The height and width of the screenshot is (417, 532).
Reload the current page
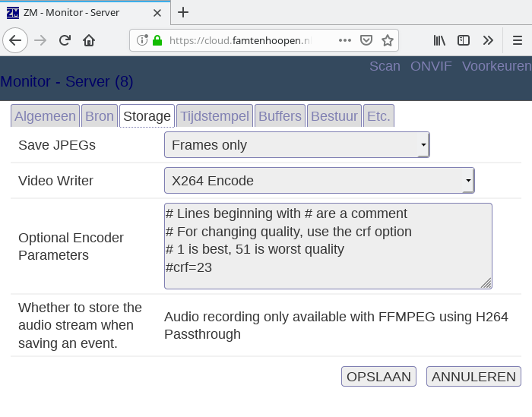65,40
